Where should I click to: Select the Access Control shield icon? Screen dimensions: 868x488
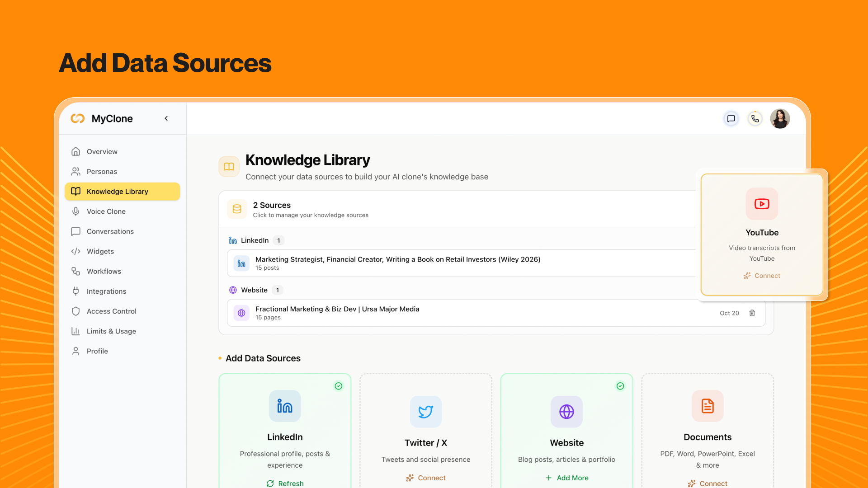[76, 311]
